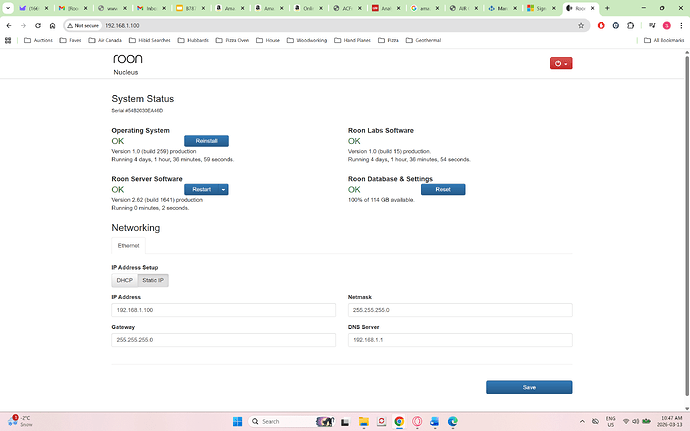The image size is (690, 431).
Task: Click the taskbar Search box
Action: [291, 421]
